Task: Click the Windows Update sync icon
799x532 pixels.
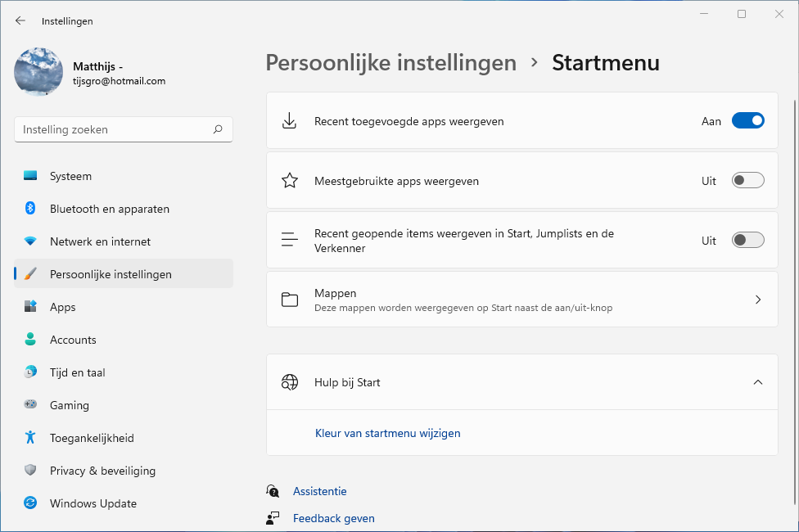Action: click(30, 503)
